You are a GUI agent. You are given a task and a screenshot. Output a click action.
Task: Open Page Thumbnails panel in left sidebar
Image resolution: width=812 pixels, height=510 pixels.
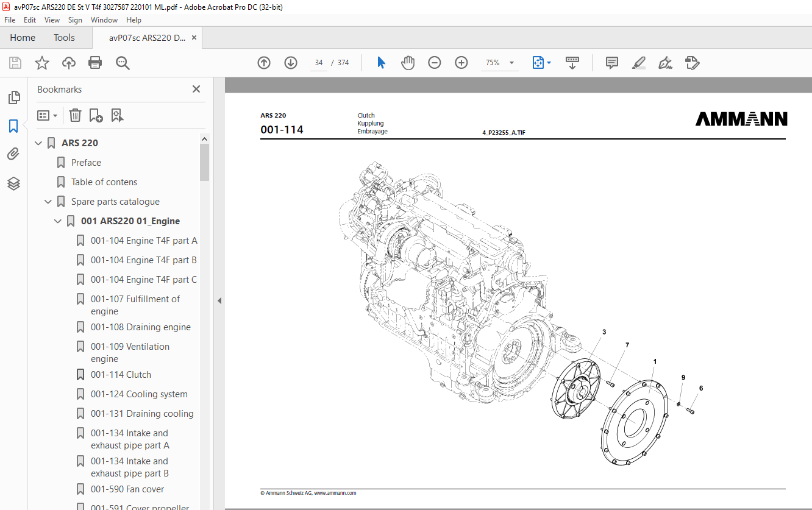tap(13, 97)
